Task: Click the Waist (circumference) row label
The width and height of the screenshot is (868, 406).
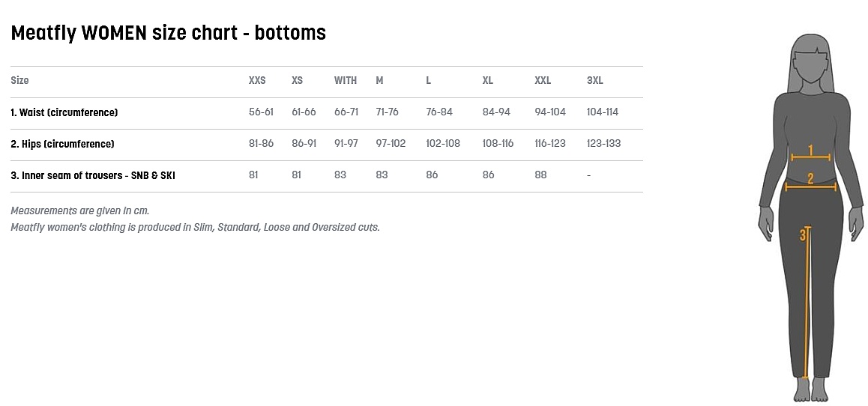Action: (x=64, y=112)
